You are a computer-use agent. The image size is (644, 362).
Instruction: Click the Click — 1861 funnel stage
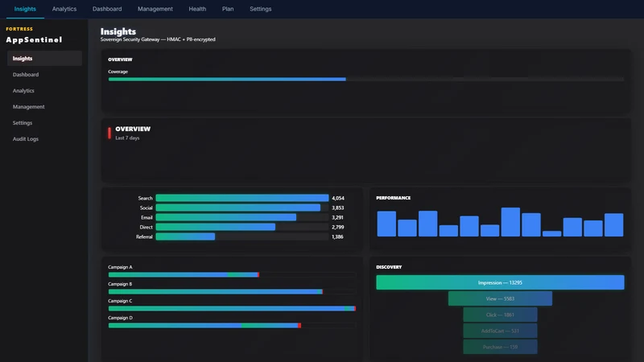500,315
